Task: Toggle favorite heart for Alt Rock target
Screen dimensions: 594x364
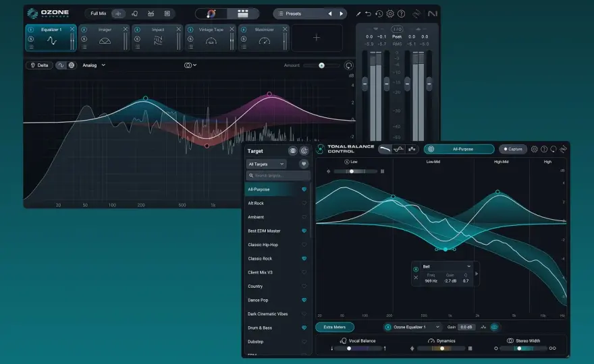Action: click(304, 203)
